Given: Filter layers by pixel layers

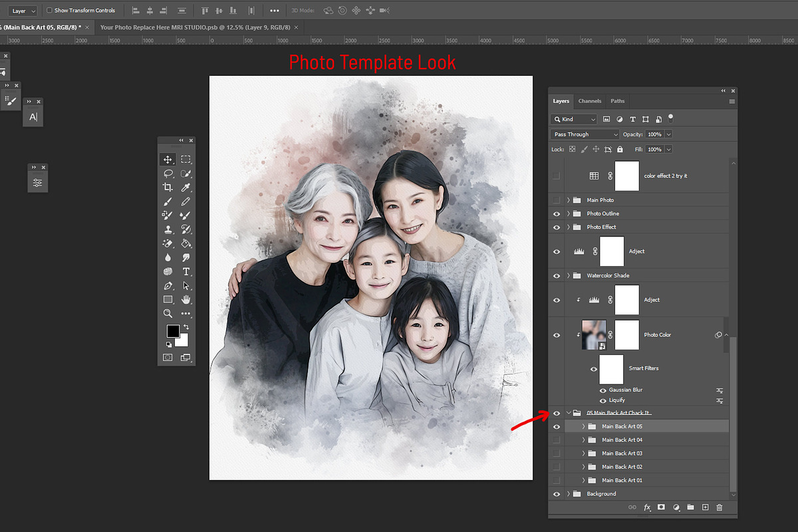Looking at the screenshot, I should [606, 120].
